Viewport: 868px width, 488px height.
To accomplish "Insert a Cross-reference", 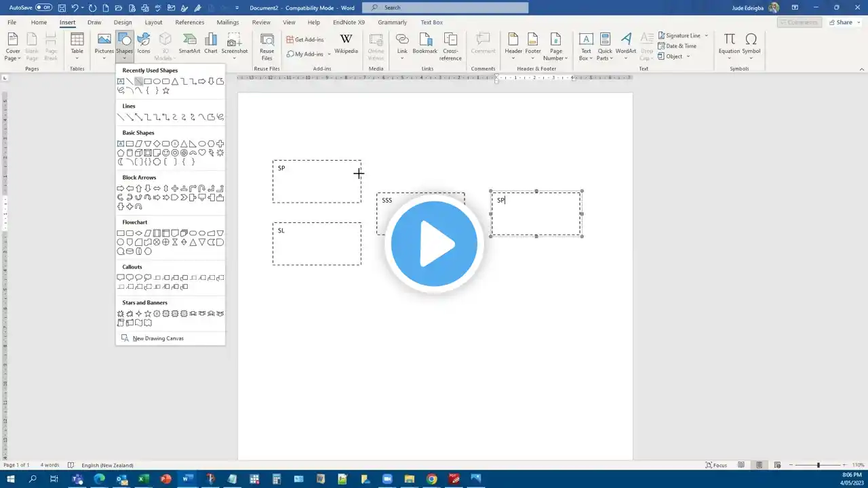I will point(450,45).
